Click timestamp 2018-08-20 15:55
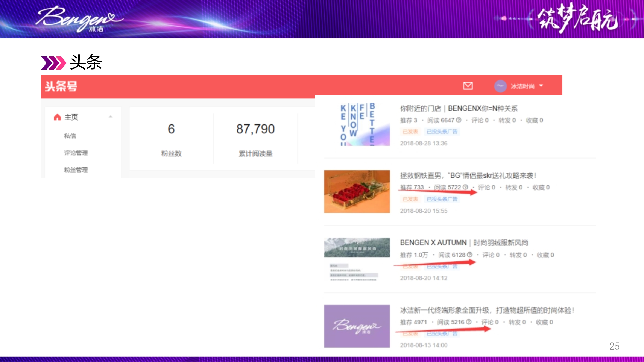This screenshot has width=644, height=362. coord(424,211)
